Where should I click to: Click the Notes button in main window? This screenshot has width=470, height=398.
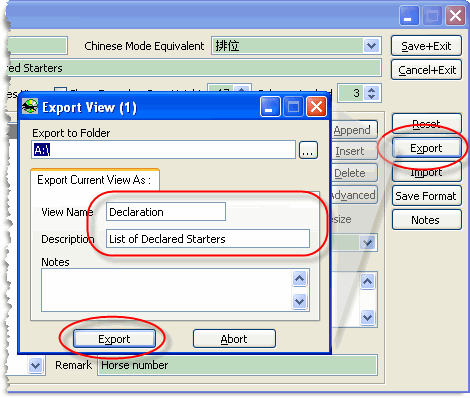tap(426, 220)
